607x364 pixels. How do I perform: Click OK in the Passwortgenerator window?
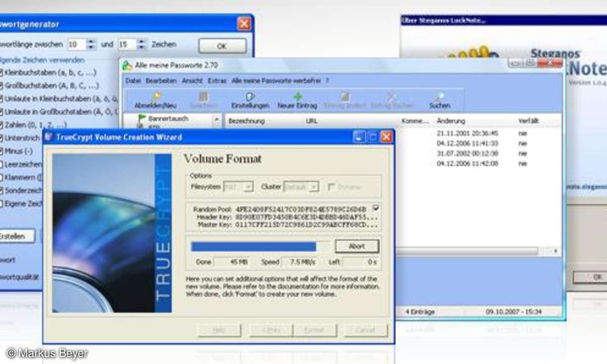pyautogui.click(x=222, y=45)
